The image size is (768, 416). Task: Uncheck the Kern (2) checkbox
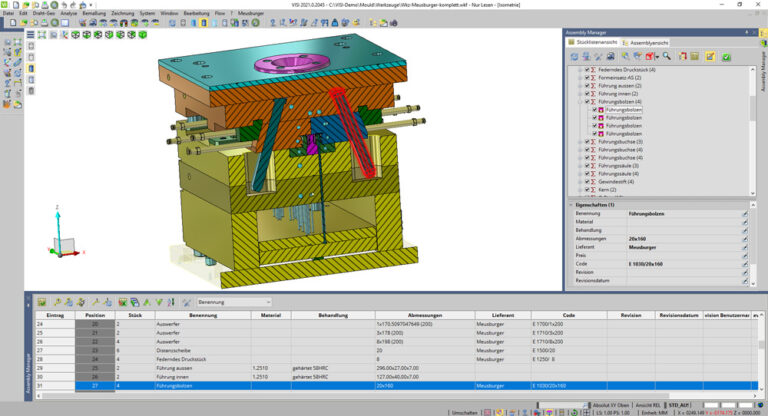[x=587, y=188]
